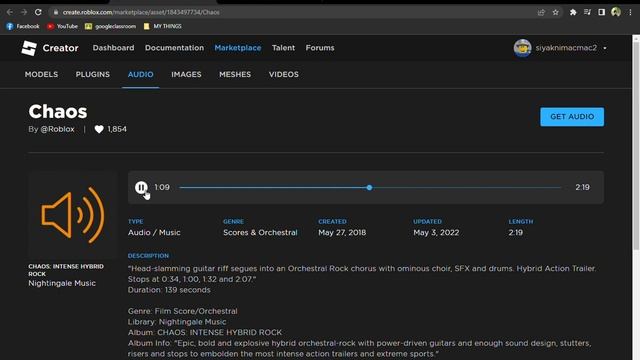Expand the account dropdown arrow
The image size is (640, 360).
tap(605, 48)
